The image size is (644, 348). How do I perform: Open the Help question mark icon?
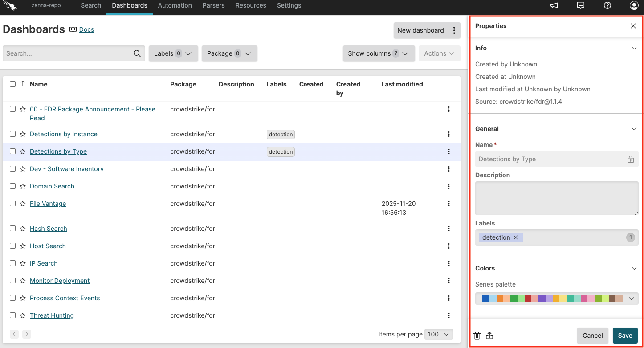click(x=607, y=5)
